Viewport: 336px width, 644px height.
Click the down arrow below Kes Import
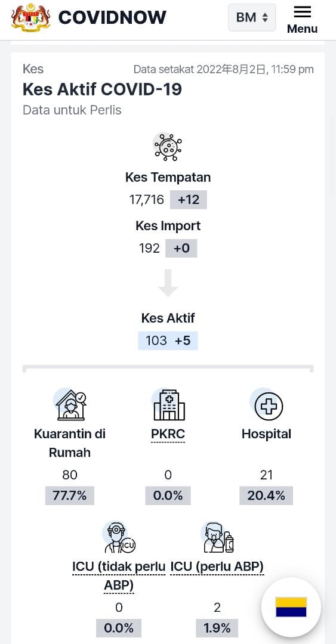[168, 283]
